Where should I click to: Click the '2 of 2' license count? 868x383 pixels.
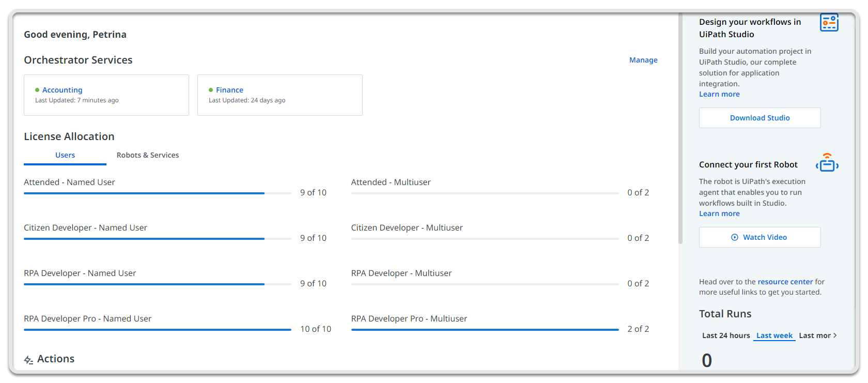[x=638, y=329]
